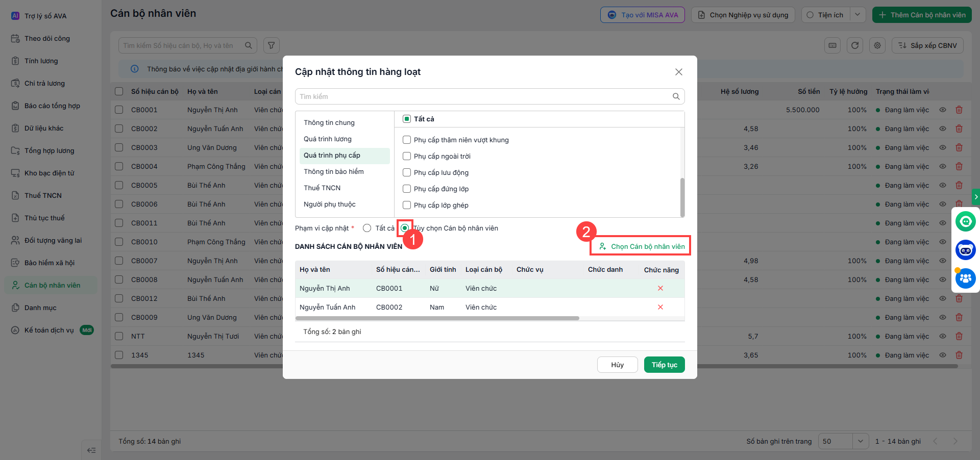Open the green chat support widget

click(x=966, y=221)
